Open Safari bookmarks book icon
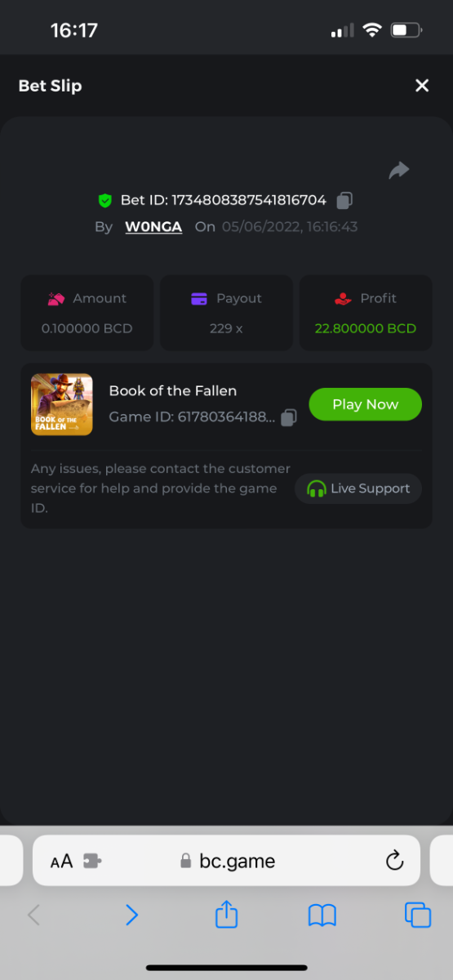Viewport: 453px width, 980px height. click(322, 915)
